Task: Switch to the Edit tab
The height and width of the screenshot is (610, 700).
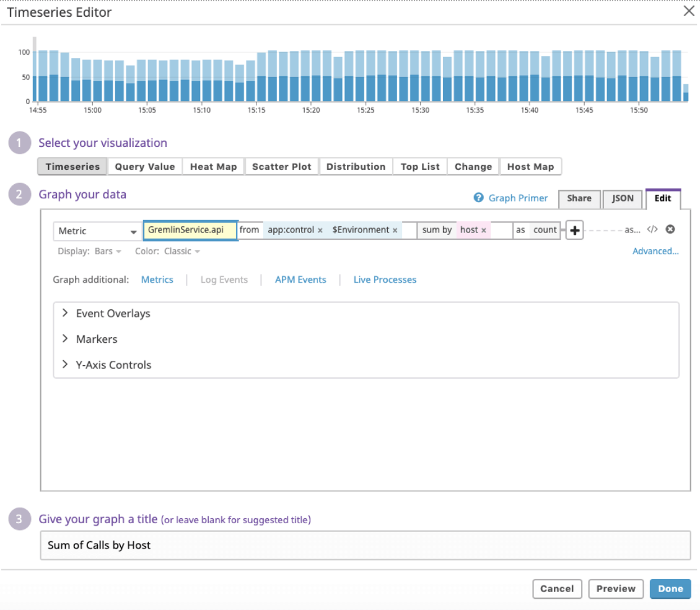Action: pos(663,198)
